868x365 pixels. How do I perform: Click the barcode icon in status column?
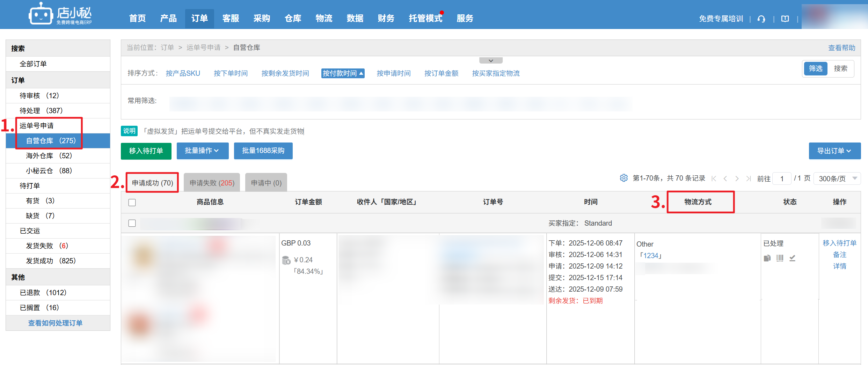point(780,258)
